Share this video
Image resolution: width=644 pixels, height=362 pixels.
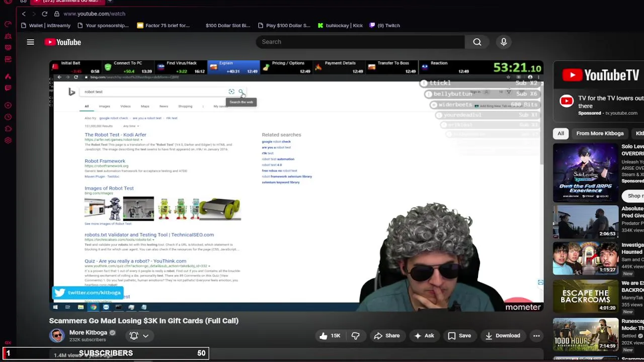386,336
